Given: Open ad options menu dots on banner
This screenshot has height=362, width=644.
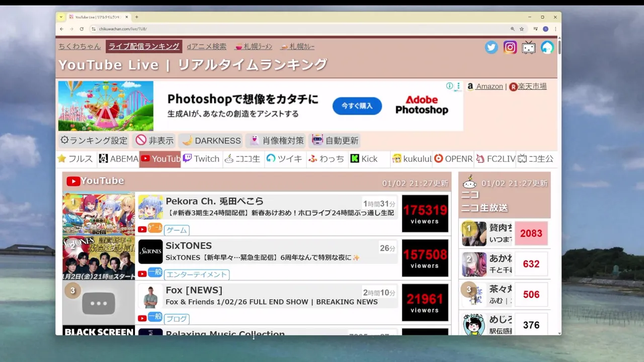Looking at the screenshot, I should click(x=458, y=86).
